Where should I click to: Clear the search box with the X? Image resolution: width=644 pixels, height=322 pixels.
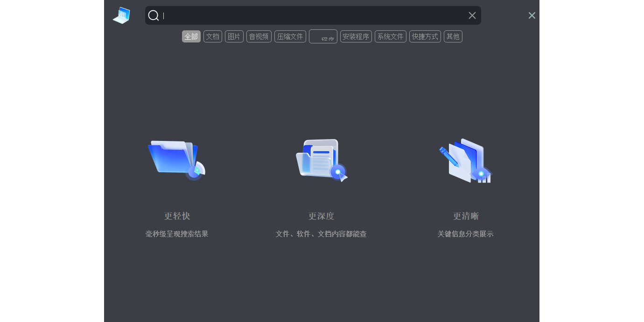point(472,15)
